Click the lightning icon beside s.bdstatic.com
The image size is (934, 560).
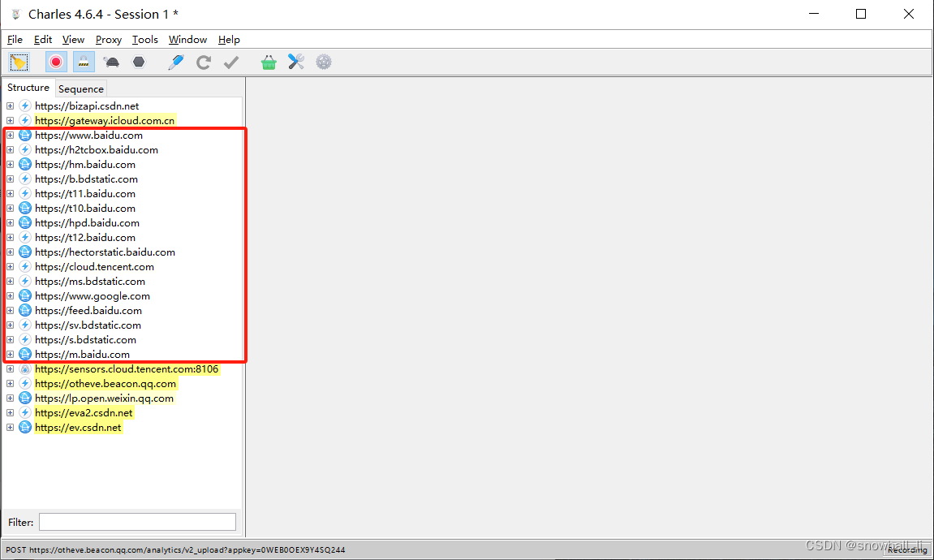25,339
